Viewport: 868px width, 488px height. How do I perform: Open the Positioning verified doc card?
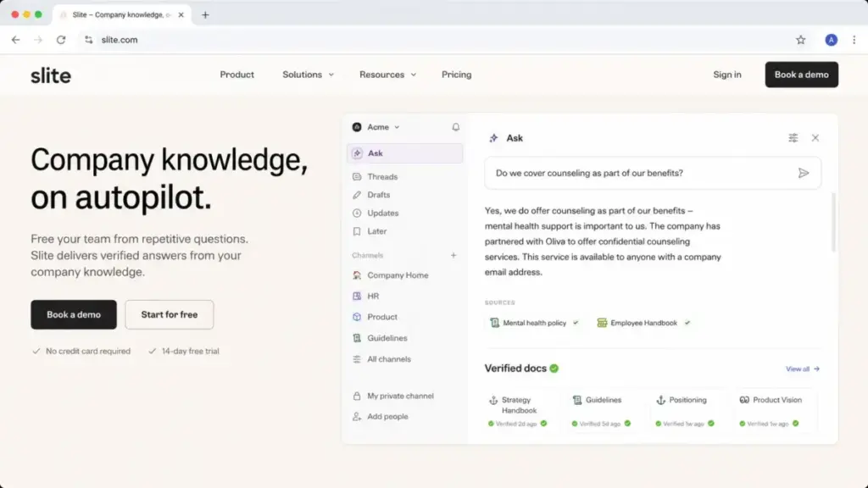687,411
